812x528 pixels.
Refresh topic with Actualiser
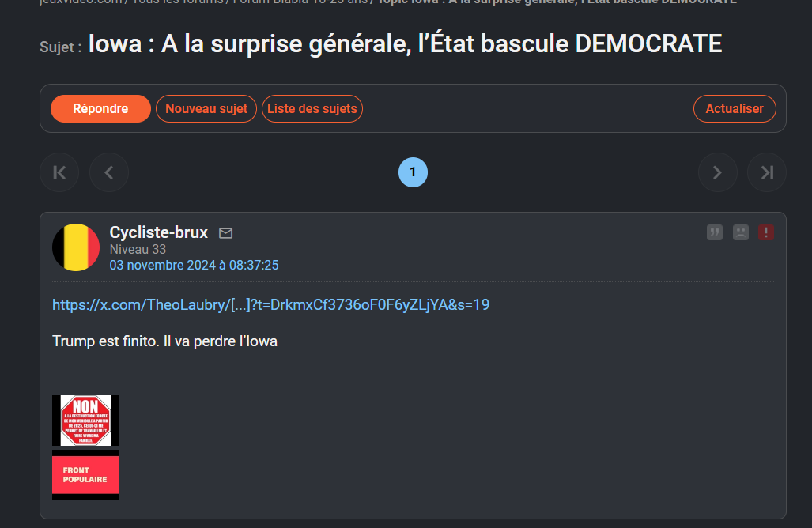click(x=735, y=109)
